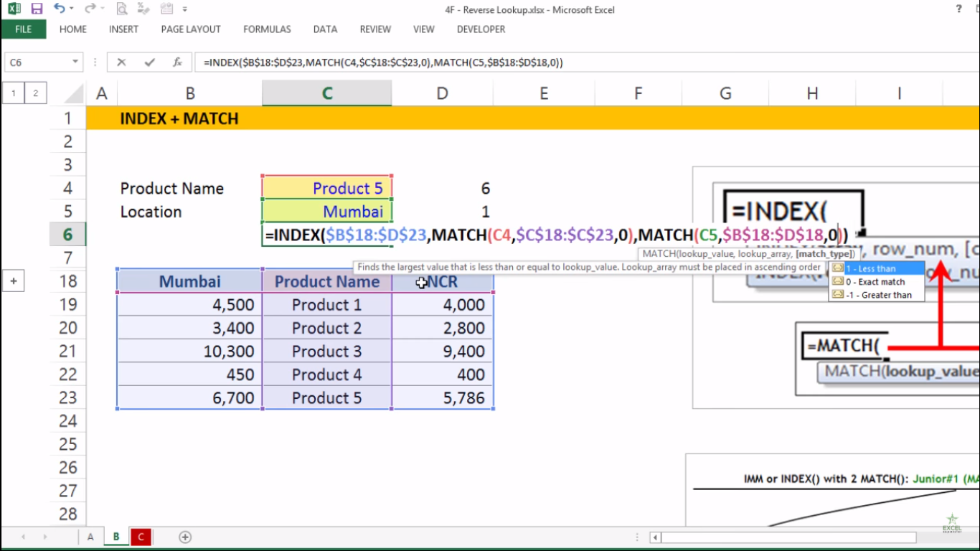Choose '-1 - Greater than' match type
980x551 pixels.
[x=876, y=294]
